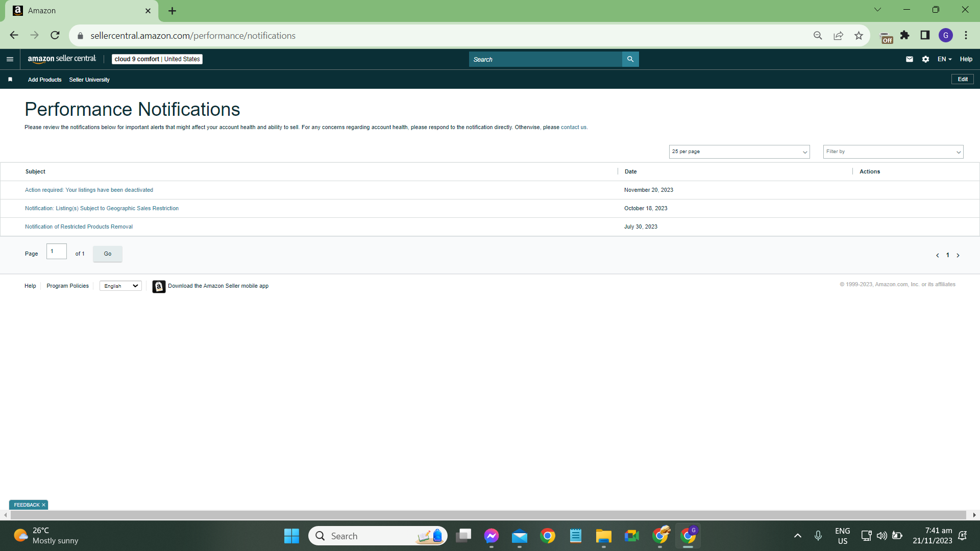Open the Chrome profile avatar G
Viewport: 980px width, 551px height.
[x=946, y=35]
